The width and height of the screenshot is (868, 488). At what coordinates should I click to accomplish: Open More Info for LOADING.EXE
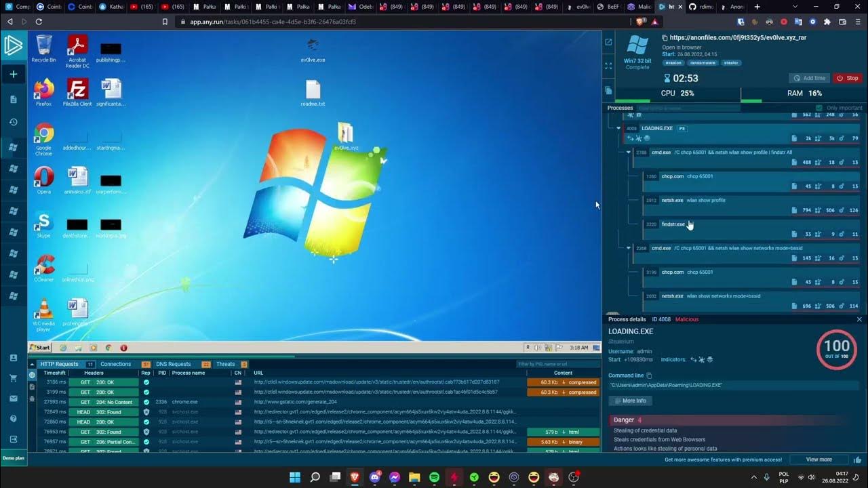click(631, 401)
